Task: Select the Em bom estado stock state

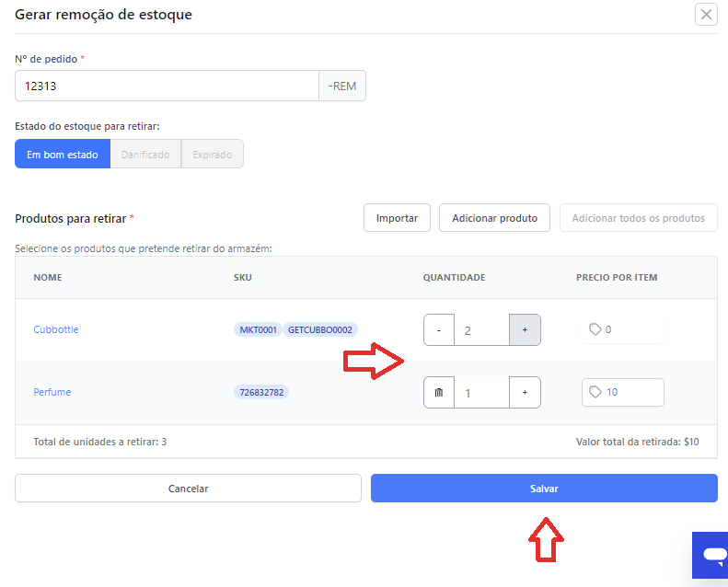Action: click(x=63, y=154)
